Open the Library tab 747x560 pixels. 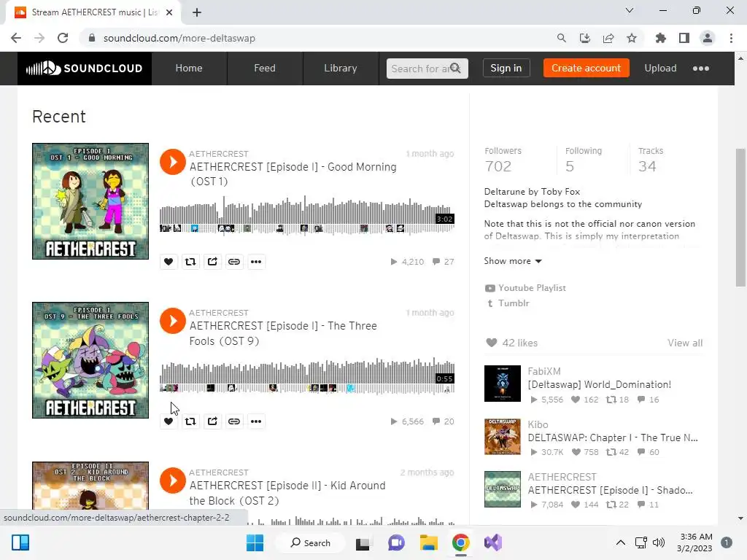340,69
